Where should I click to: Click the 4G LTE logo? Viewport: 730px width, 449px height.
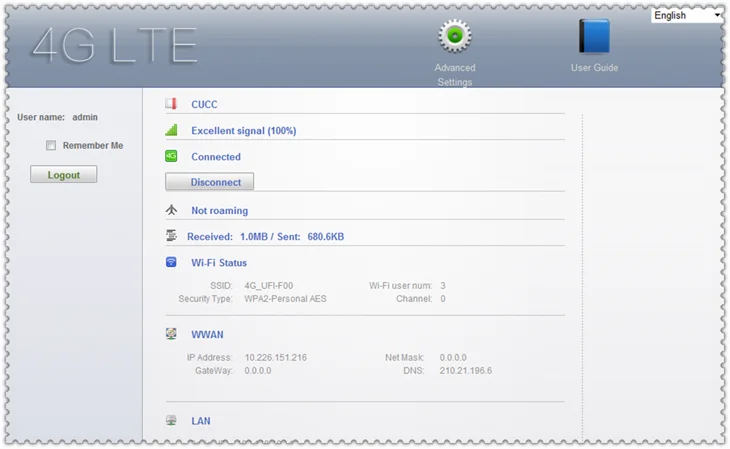point(114,44)
